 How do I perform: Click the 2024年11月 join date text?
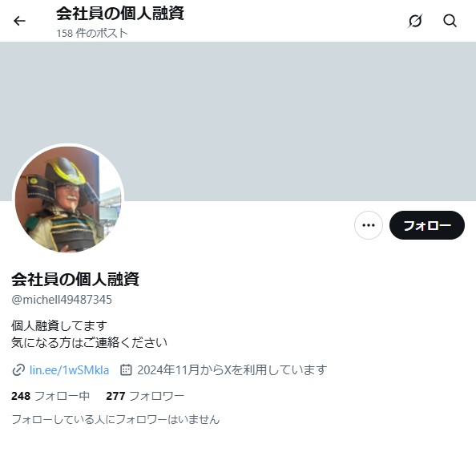(232, 370)
